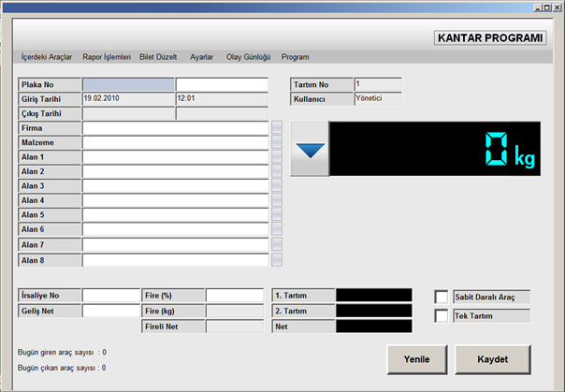The image size is (565, 392).
Task: Open the Alan 8 selection button
Action: (x=277, y=259)
